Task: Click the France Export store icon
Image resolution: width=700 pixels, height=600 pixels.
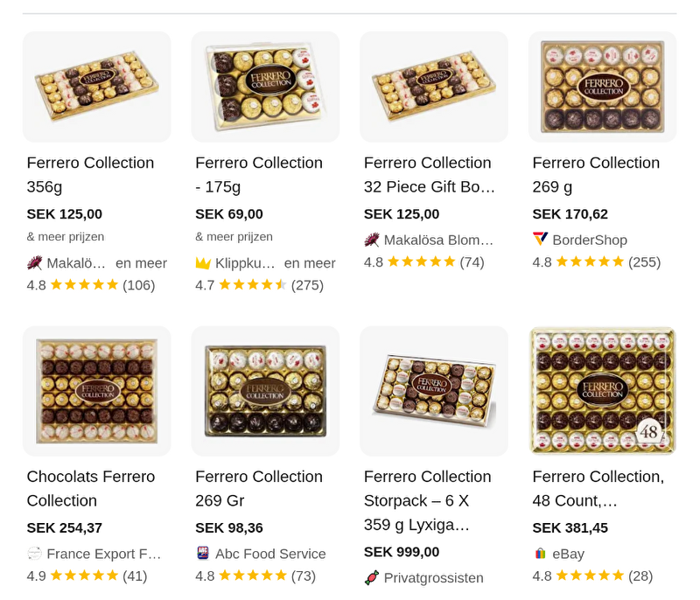Action: tap(35, 553)
